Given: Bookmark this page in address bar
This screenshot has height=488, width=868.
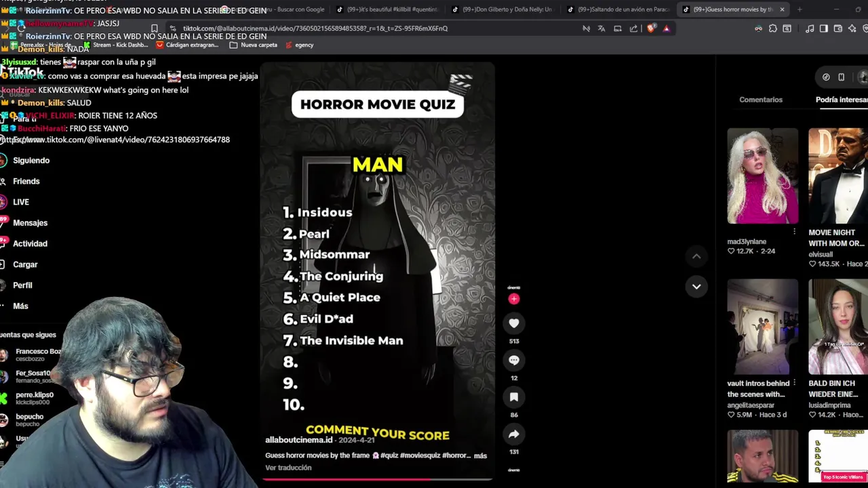Looking at the screenshot, I should click(155, 28).
